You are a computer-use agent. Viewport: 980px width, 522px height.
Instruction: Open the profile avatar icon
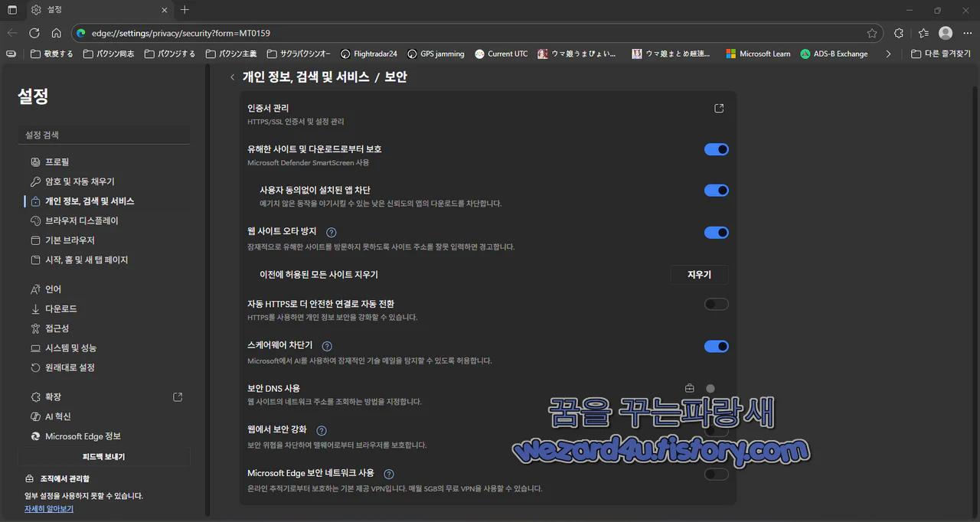(x=946, y=33)
